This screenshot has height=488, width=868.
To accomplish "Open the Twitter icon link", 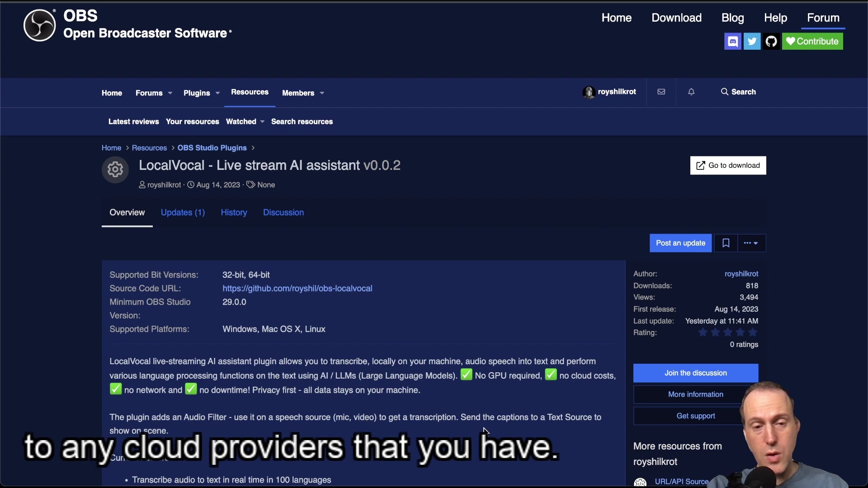I will (752, 42).
